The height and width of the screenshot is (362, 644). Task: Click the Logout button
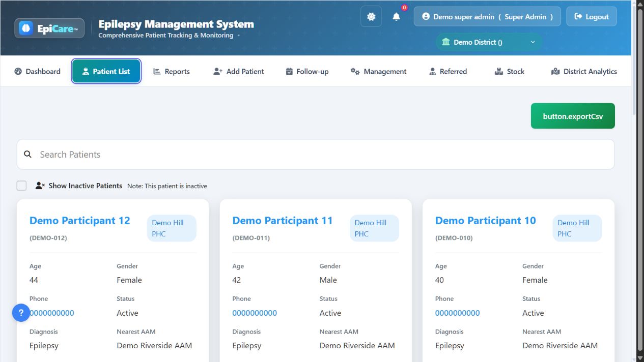[592, 17]
